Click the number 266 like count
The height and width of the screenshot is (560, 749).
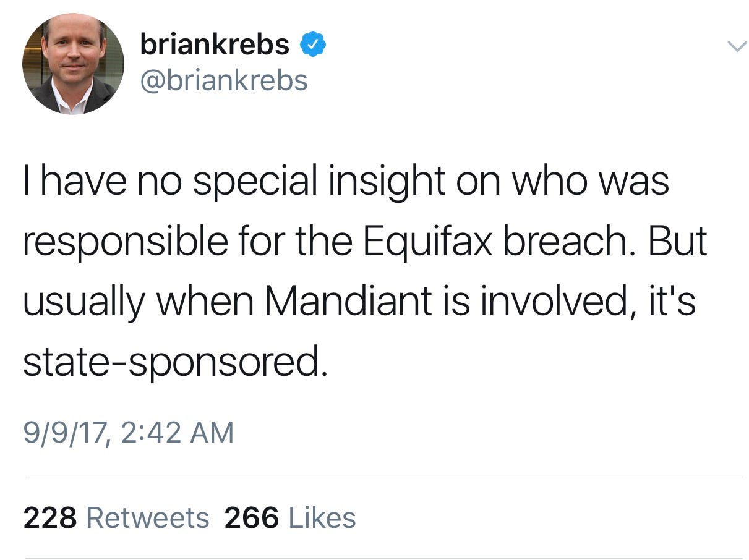(251, 518)
